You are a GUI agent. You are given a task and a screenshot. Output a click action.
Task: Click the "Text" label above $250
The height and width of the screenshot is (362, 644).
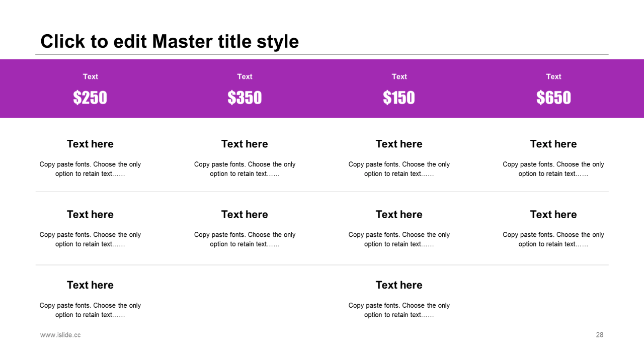(91, 76)
